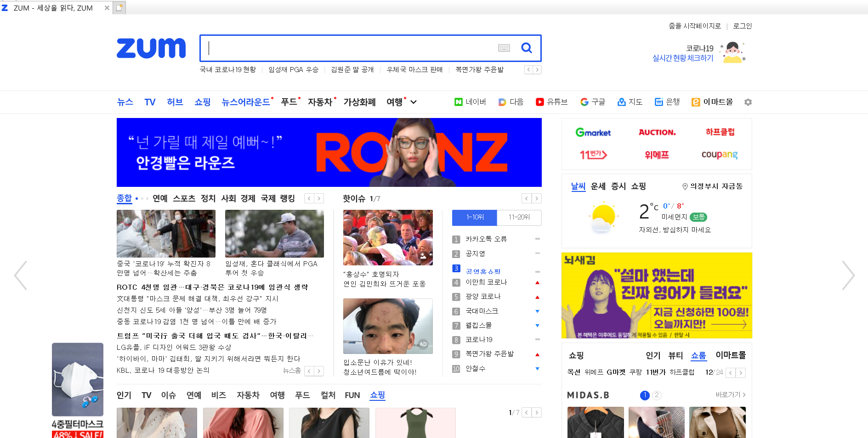This screenshot has height=438, width=868.
Task: Open the virtual keyboard icon in search box
Action: (x=504, y=48)
